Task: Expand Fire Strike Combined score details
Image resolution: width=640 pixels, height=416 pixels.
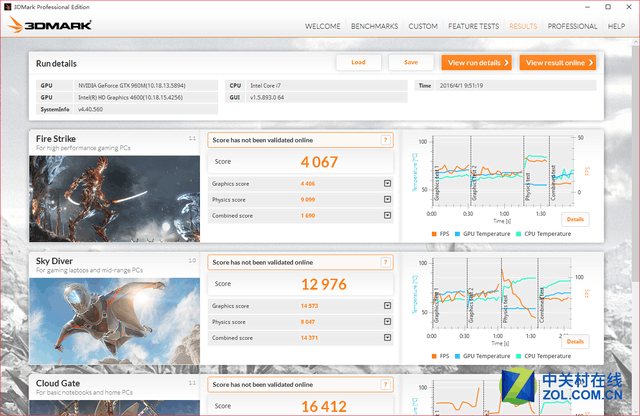Action: click(387, 215)
